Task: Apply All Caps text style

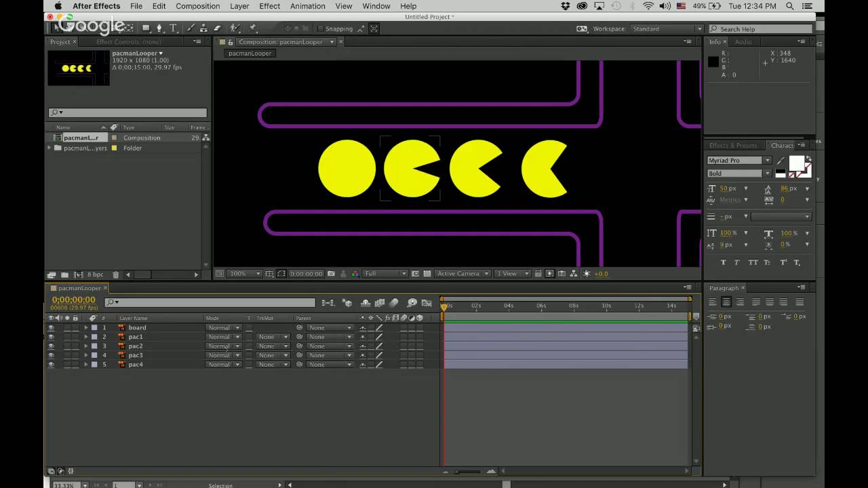Action: 753,262
